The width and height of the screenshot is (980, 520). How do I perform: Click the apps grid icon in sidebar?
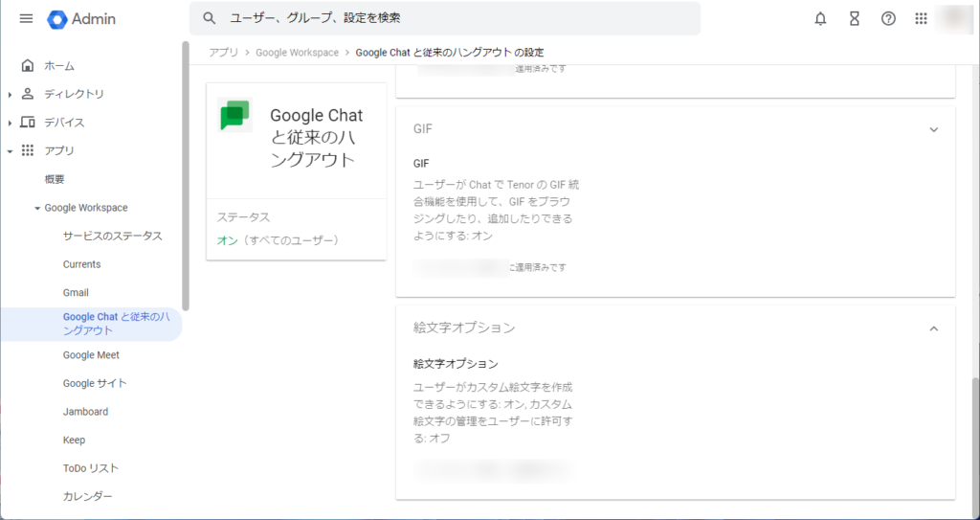tap(28, 150)
